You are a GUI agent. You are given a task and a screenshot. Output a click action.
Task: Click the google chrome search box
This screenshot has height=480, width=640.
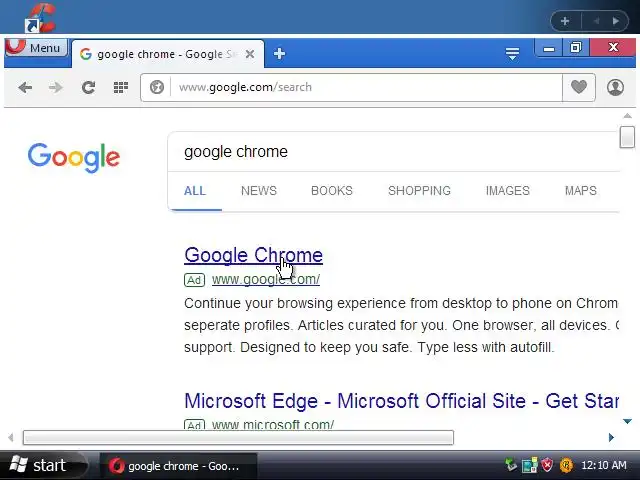coord(394,152)
